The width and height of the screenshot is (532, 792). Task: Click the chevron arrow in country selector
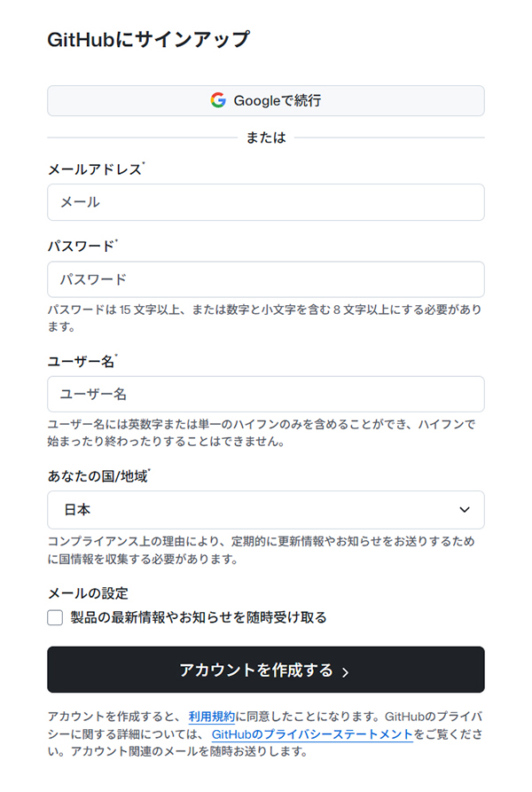(464, 510)
